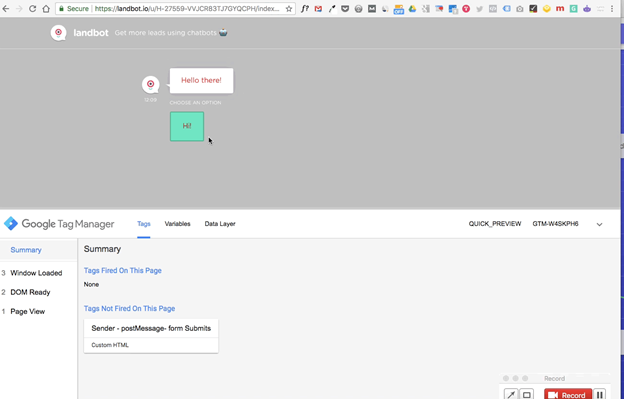Choose the green 'Hi!' option button
The image size is (624, 399).
click(187, 127)
